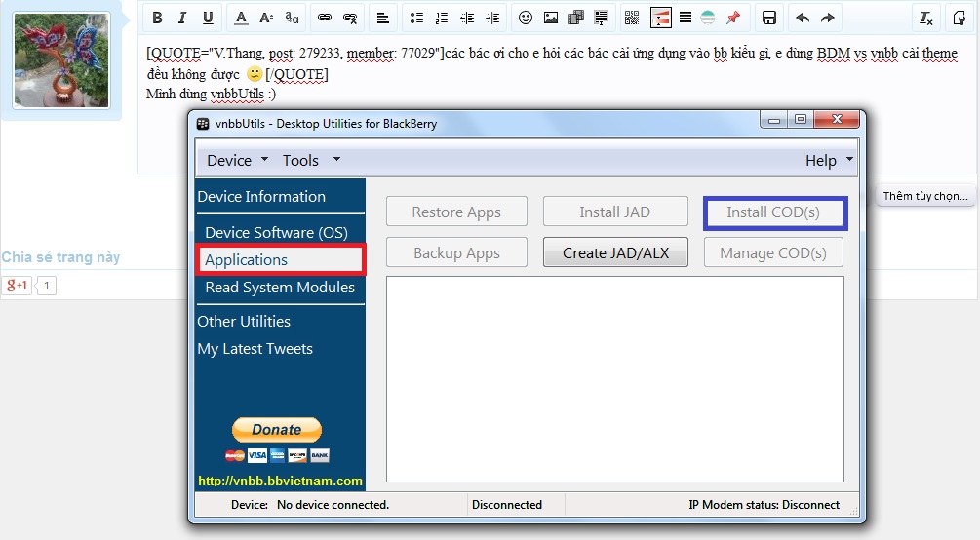This screenshot has height=540, width=980.
Task: Toggle italic text formatting
Action: 182,18
